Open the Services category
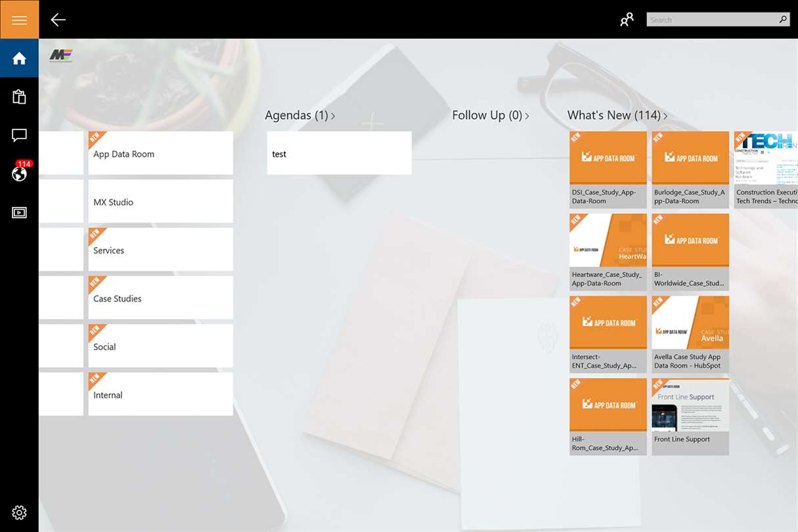The image size is (798, 532). [161, 250]
